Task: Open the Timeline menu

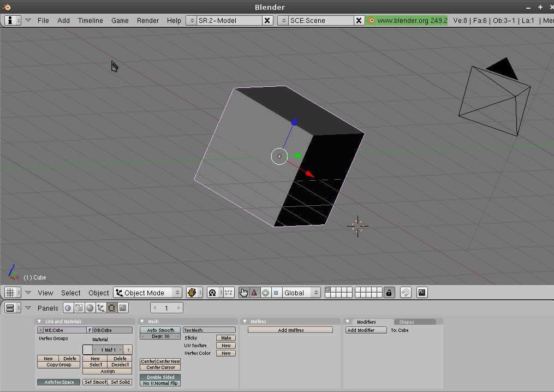Action: point(91,21)
